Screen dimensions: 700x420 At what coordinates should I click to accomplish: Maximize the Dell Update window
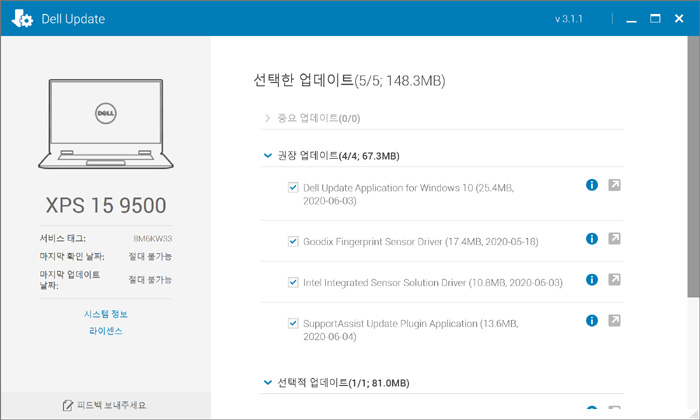[655, 19]
